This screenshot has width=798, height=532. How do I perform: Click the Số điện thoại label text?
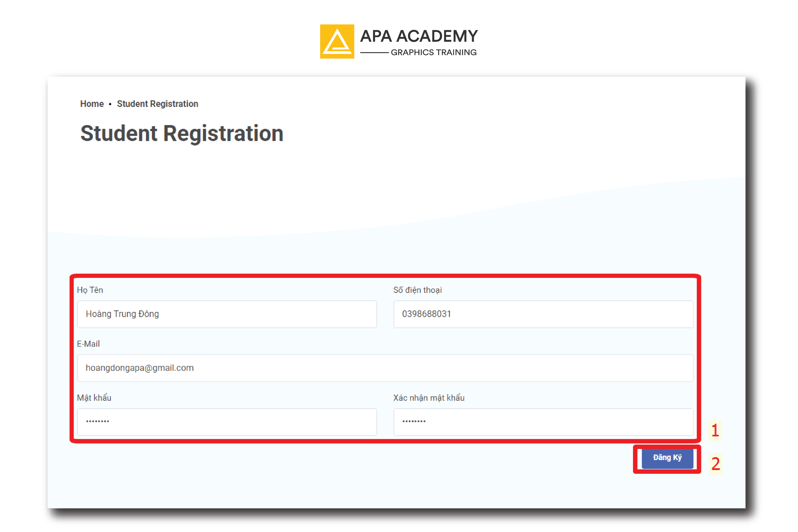[x=417, y=290]
